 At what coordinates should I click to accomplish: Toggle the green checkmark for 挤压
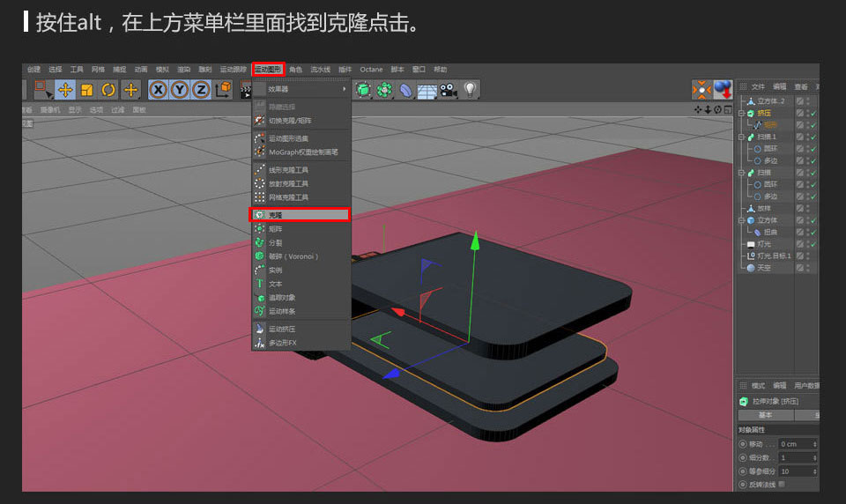tap(813, 114)
